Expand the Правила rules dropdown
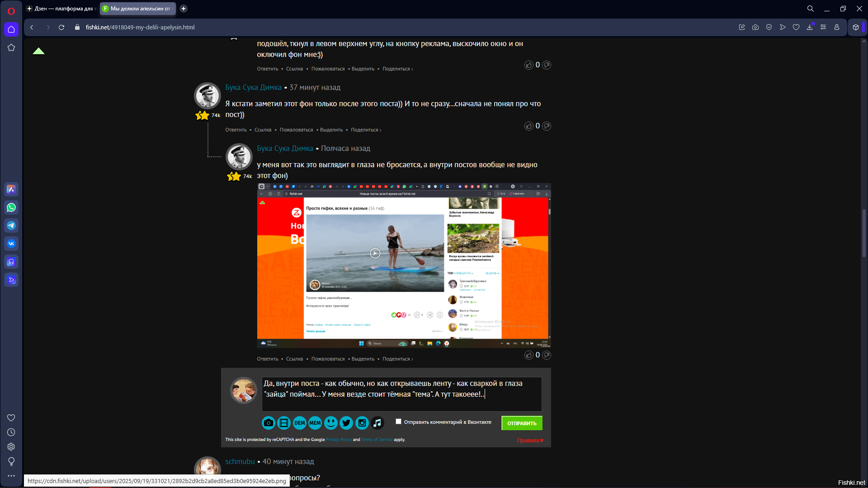The image size is (868, 488). pyautogui.click(x=530, y=441)
